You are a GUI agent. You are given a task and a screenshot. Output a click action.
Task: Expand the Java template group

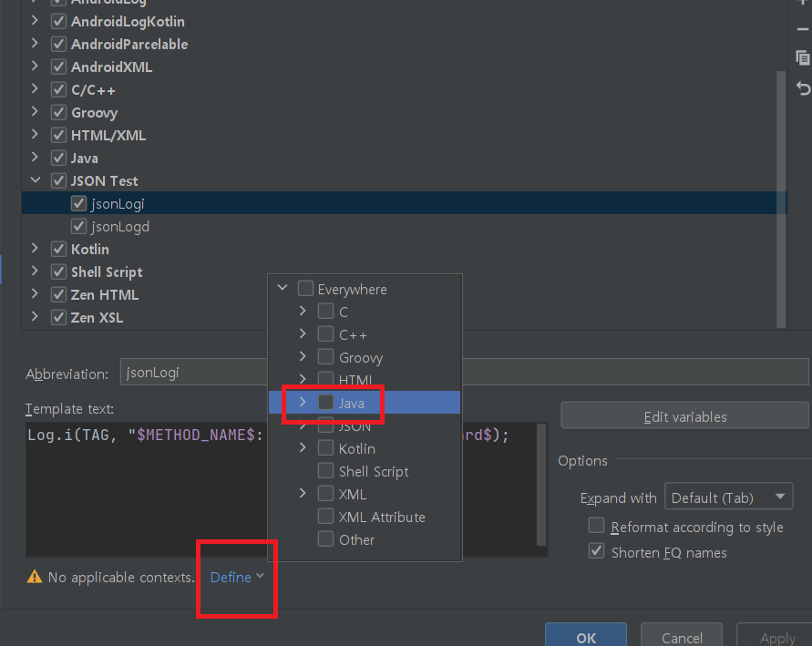click(x=35, y=158)
